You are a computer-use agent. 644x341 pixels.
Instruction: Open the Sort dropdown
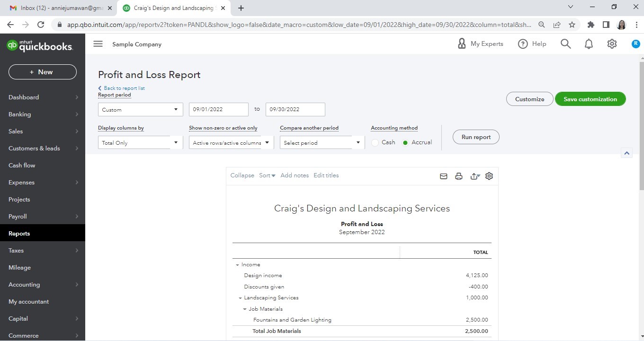coord(267,175)
